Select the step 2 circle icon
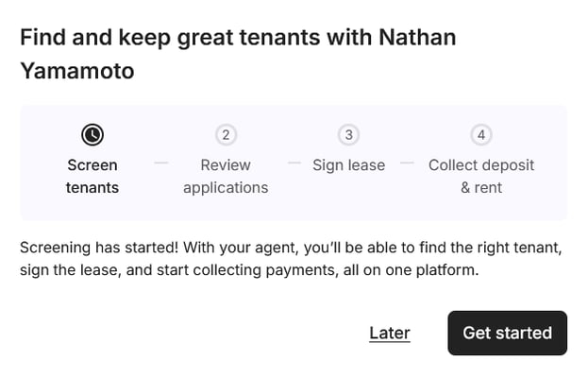588x378 pixels. click(x=226, y=135)
